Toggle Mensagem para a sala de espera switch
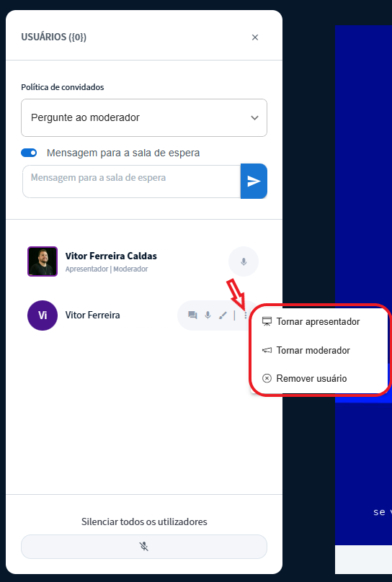Screen dimensions: 392x582 pos(29,153)
